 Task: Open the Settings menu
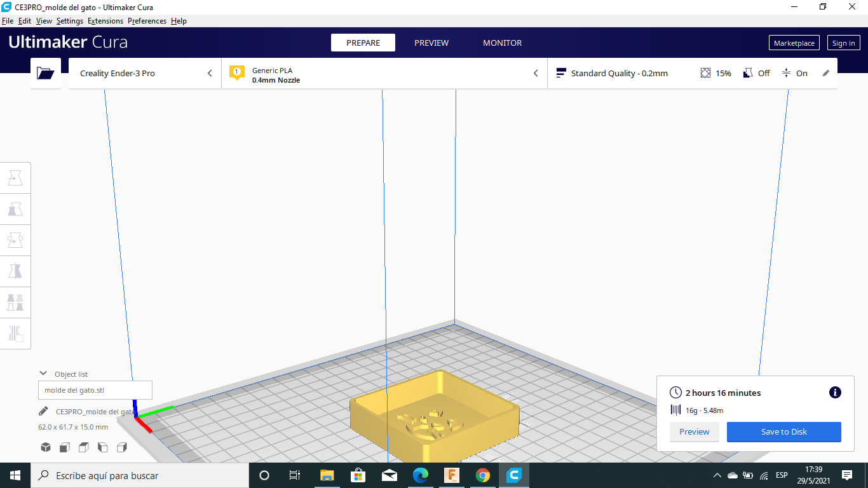coord(70,21)
